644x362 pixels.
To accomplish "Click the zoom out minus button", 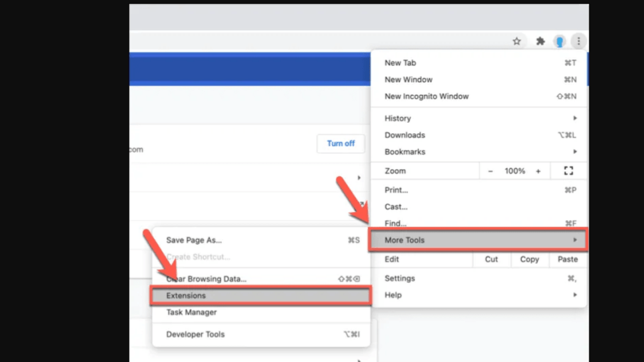I will click(x=491, y=171).
